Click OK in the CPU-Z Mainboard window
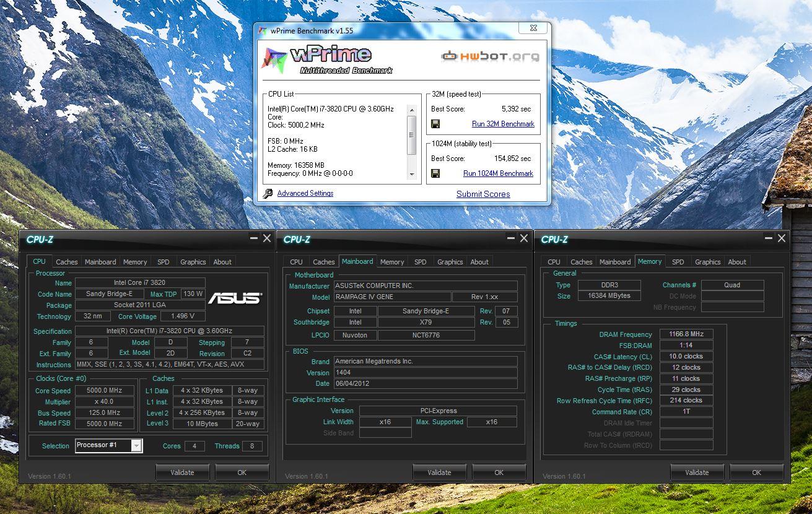This screenshot has width=812, height=514. [x=499, y=472]
